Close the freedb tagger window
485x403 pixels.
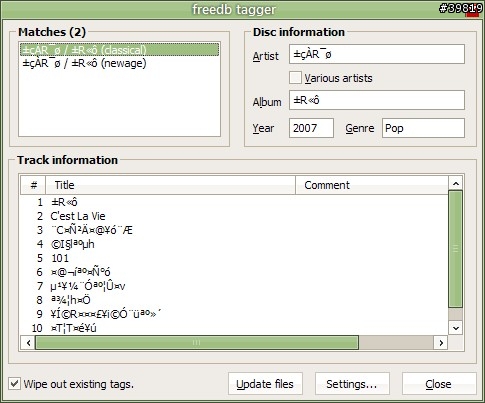(x=472, y=10)
